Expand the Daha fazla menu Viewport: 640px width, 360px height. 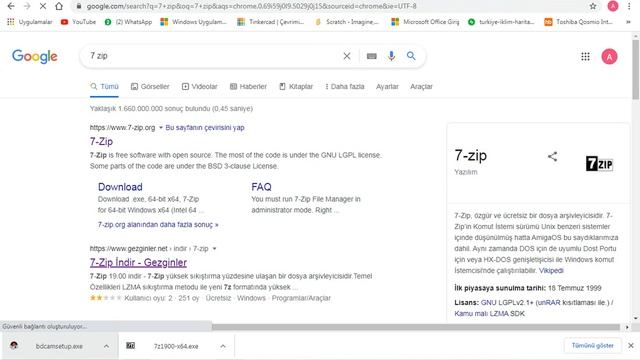click(344, 87)
